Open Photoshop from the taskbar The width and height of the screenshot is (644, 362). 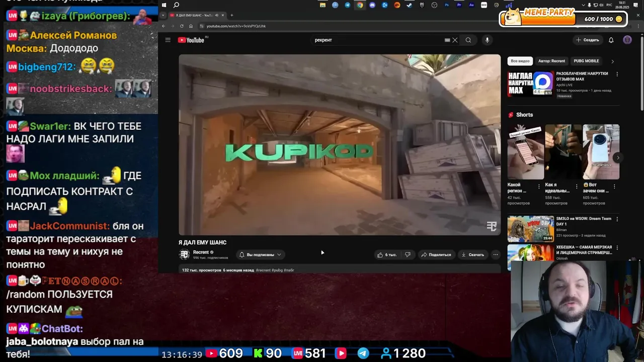(x=446, y=5)
